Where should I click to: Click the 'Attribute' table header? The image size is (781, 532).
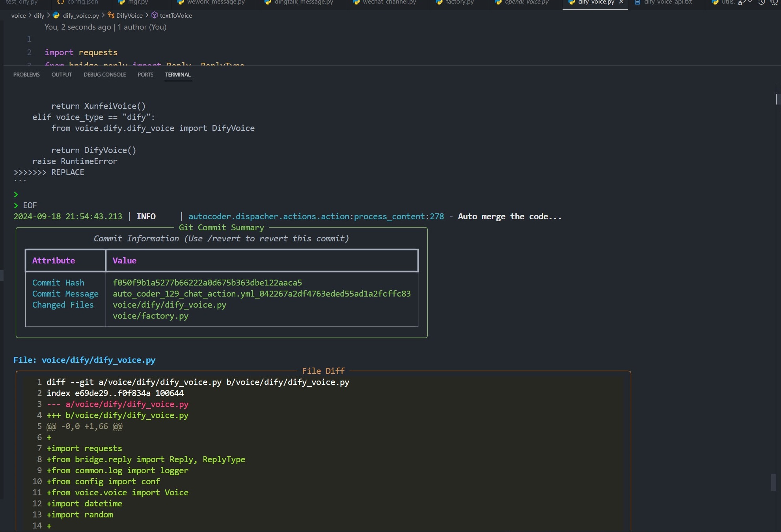coord(54,261)
